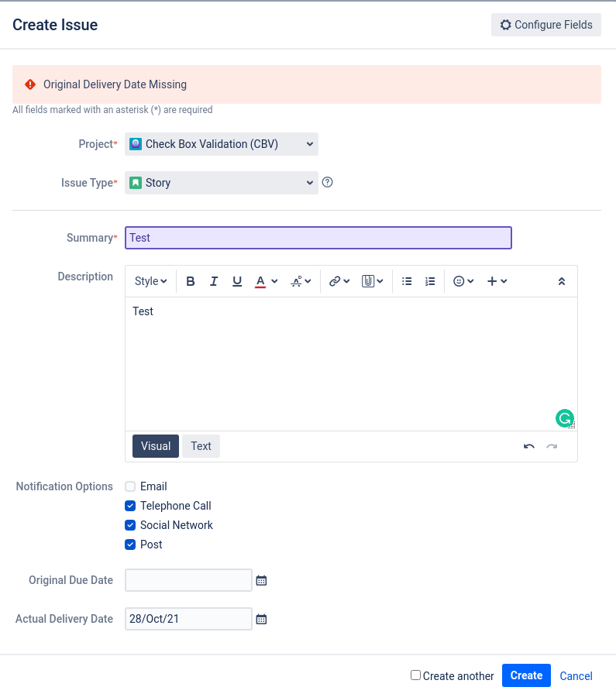Open text color picker

[x=266, y=281]
